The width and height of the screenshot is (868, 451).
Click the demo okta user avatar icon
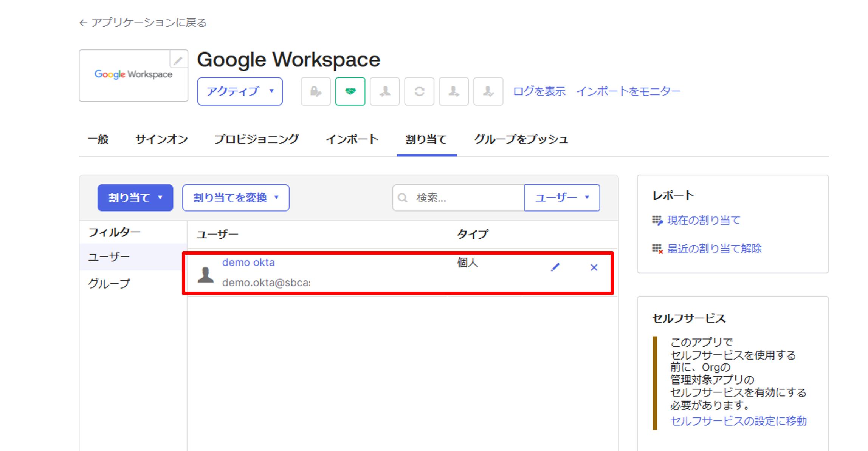(x=206, y=275)
